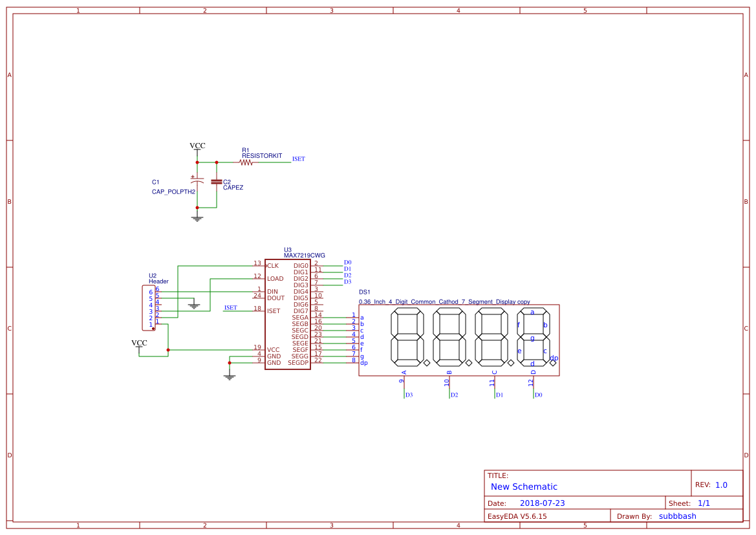
Task: Select the R1 resistor symbol
Action: (x=246, y=162)
